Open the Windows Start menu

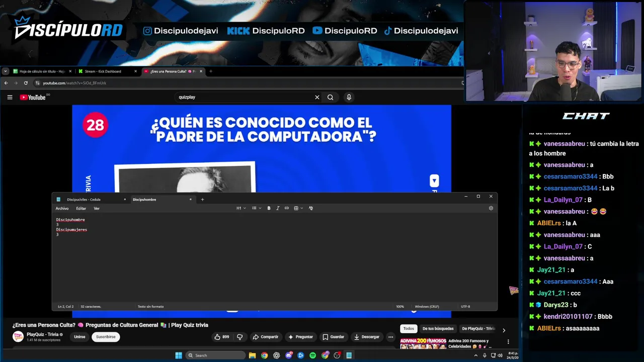pos(179,355)
